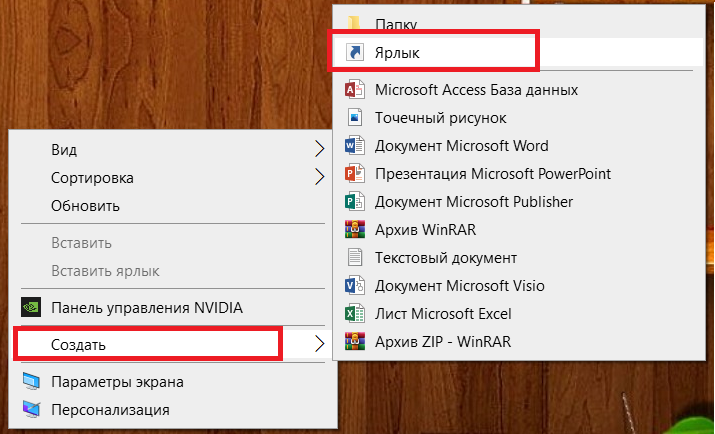This screenshot has width=715, height=434.
Task: Click the Microsoft Visio document icon
Action: [x=355, y=285]
